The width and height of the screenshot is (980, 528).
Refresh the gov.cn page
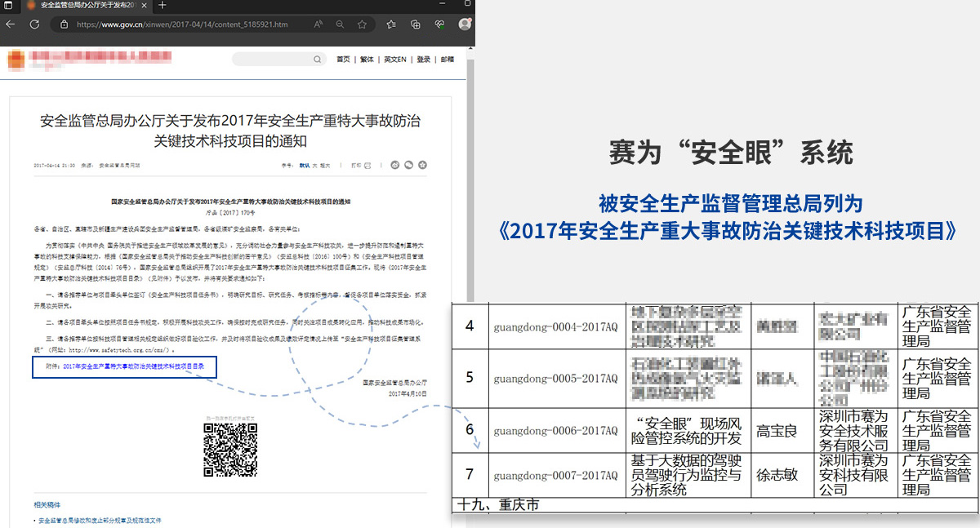click(34, 24)
